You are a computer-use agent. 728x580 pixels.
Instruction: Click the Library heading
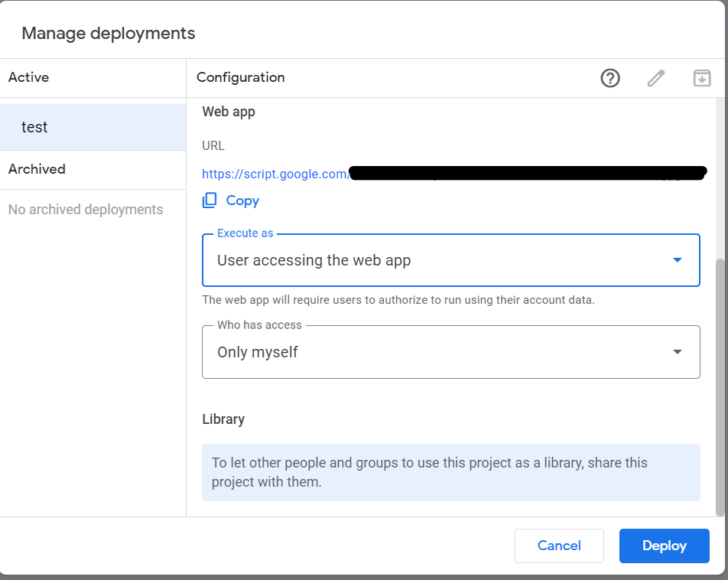point(223,419)
